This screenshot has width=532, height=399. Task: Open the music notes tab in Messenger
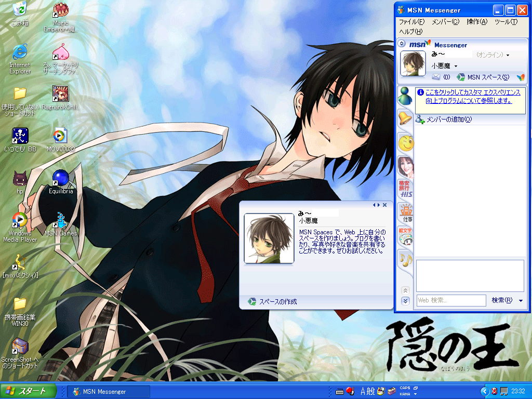point(405,260)
